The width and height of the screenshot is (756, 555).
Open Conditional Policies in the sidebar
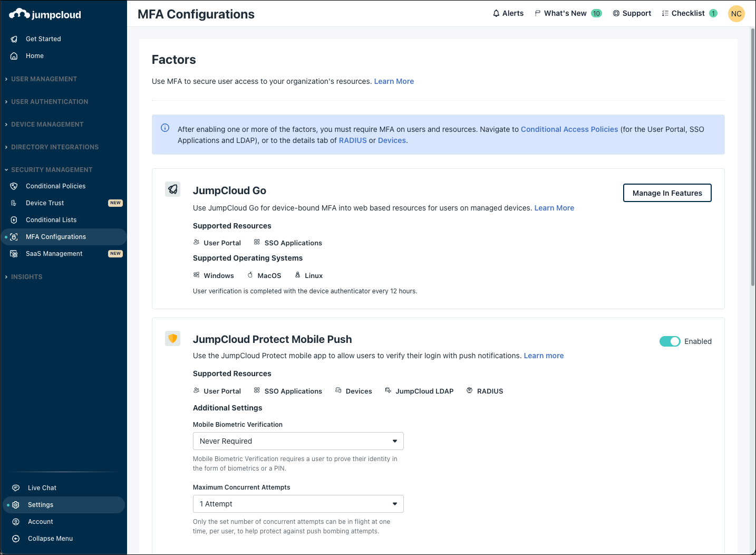pos(56,186)
